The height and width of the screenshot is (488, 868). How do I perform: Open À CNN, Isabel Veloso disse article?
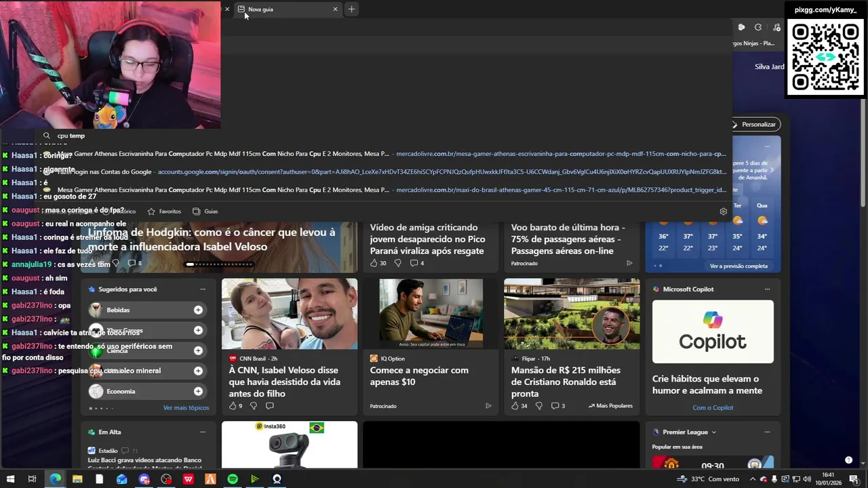point(285,382)
